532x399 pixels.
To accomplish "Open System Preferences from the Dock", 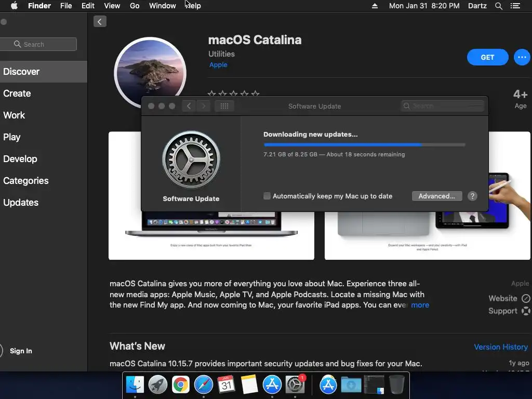I will (x=295, y=385).
